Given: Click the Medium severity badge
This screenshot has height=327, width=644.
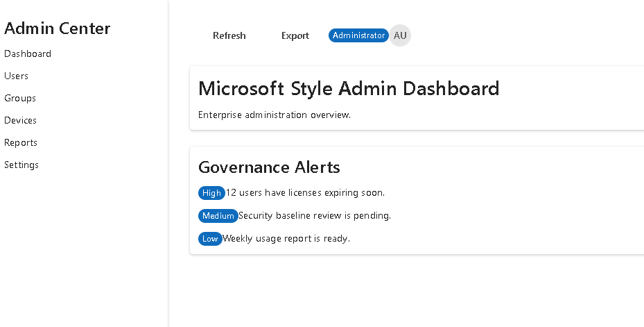Looking at the screenshot, I should pyautogui.click(x=218, y=216).
